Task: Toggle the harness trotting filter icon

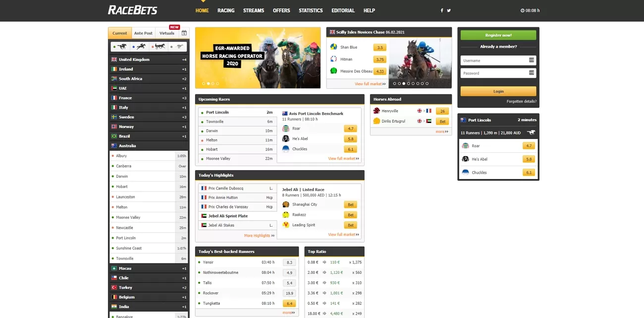Action: pos(159,47)
